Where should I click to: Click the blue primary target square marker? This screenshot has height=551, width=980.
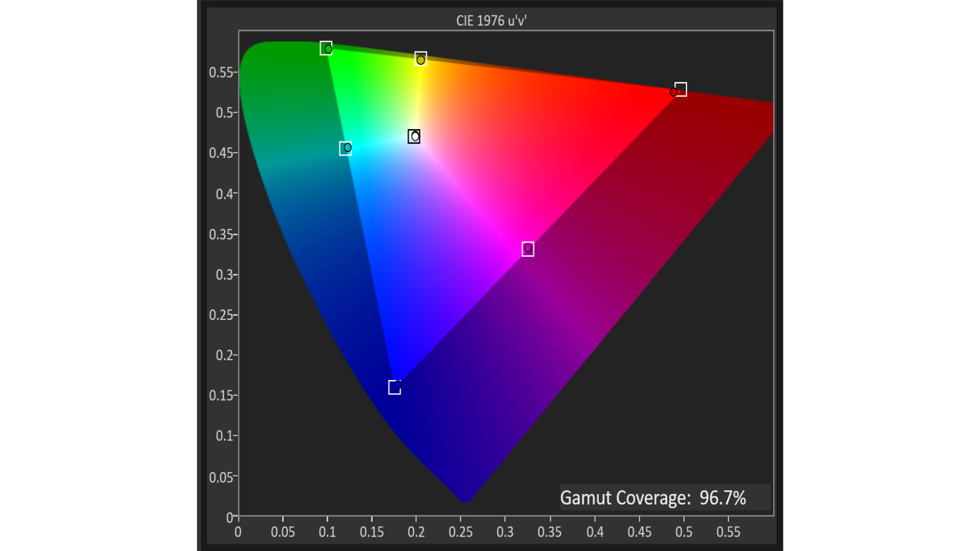click(394, 388)
